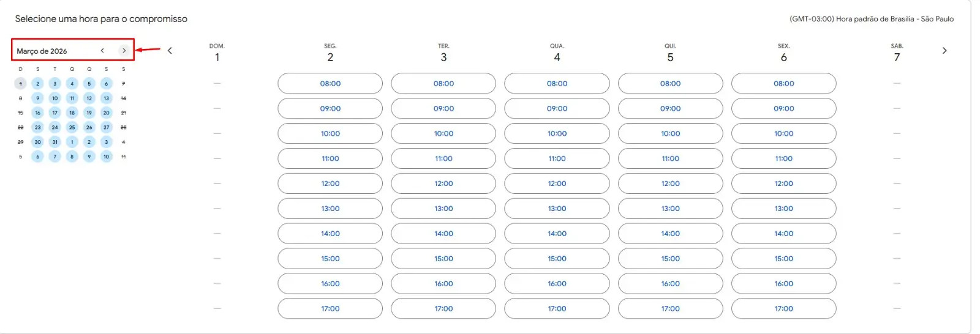Book 13:00 on Monday 2

click(330, 209)
